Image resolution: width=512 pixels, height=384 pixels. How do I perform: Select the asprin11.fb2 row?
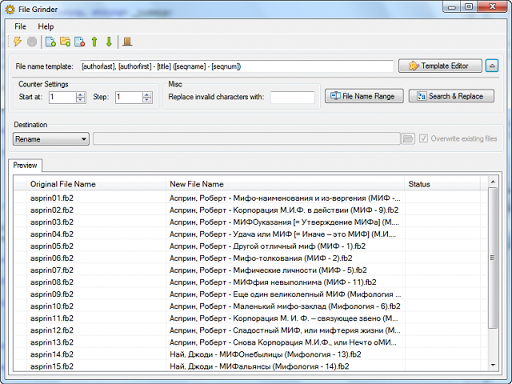tap(251, 318)
